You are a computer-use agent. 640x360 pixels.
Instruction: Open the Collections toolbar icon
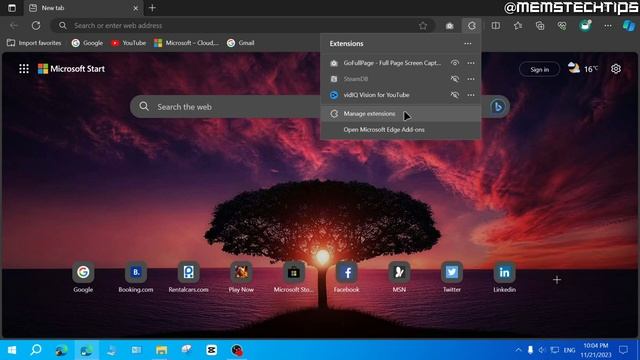(x=540, y=26)
